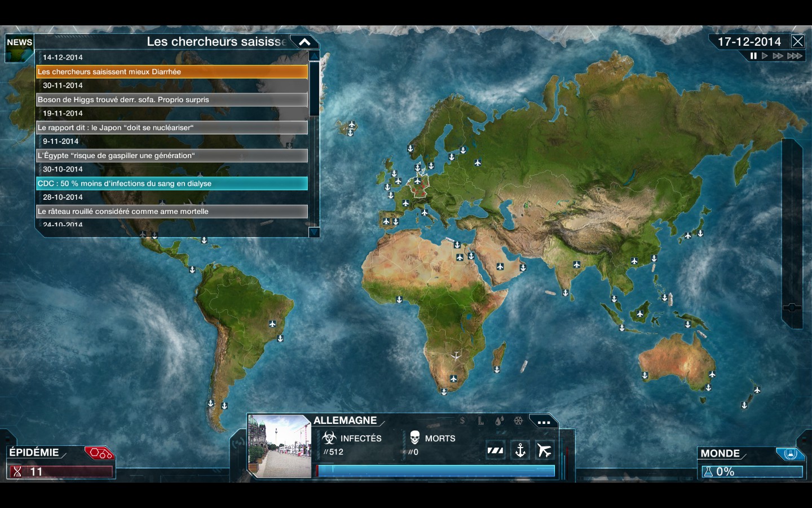812x508 pixels.
Task: Click the Allemagne infection progress bar
Action: coord(436,471)
